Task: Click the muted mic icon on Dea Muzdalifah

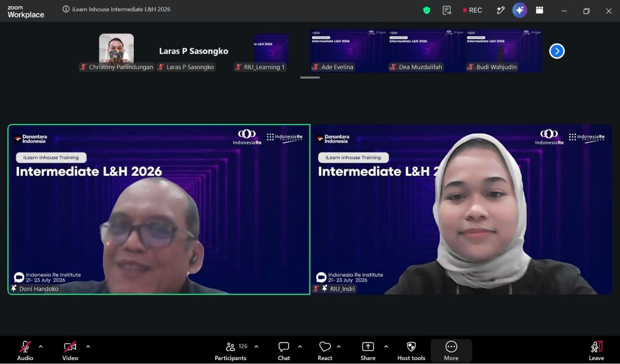Action: click(x=393, y=67)
